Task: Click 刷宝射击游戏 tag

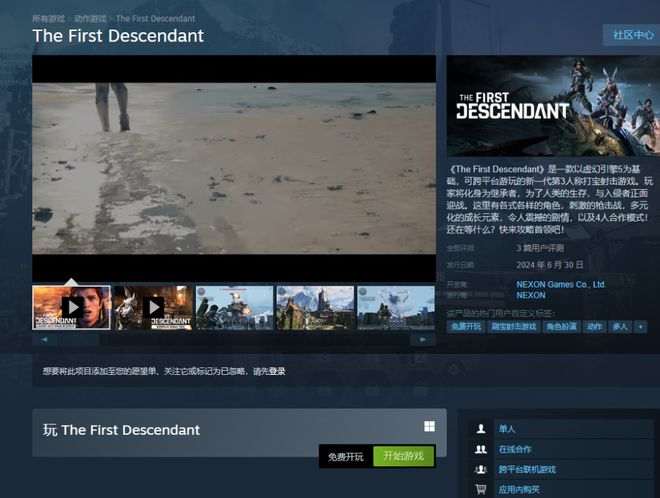Action: (514, 327)
